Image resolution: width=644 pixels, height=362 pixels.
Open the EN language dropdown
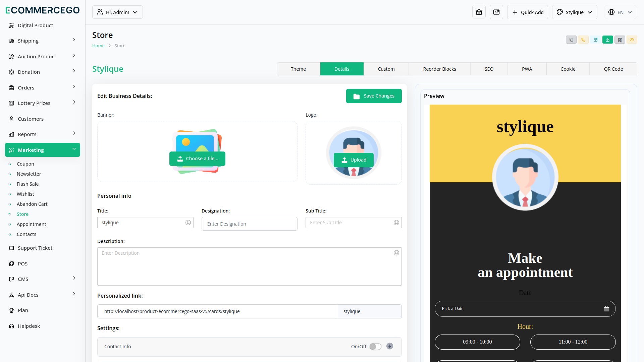(x=621, y=12)
